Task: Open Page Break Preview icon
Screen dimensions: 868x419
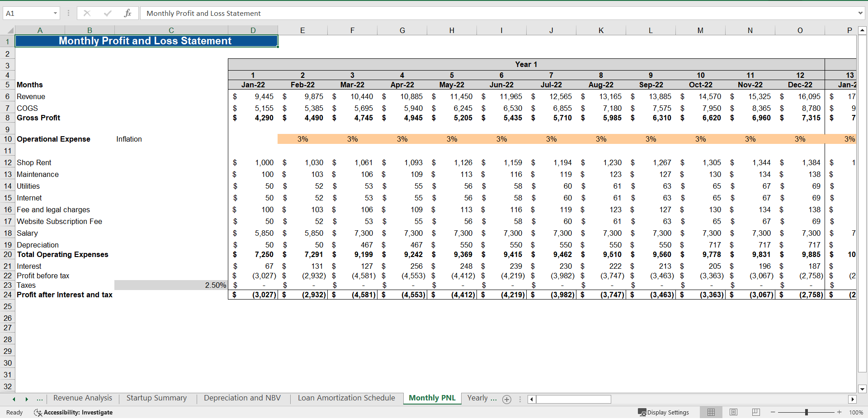Action: (755, 412)
